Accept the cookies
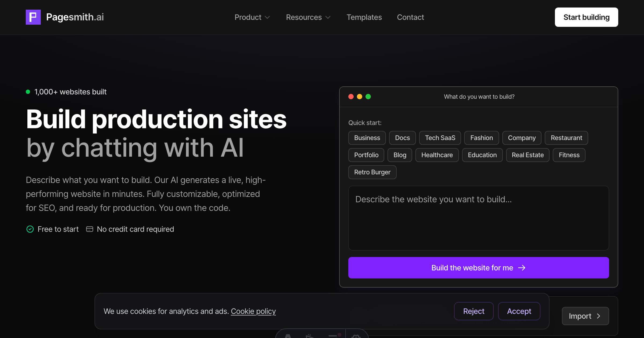The height and width of the screenshot is (338, 644). coord(519,311)
